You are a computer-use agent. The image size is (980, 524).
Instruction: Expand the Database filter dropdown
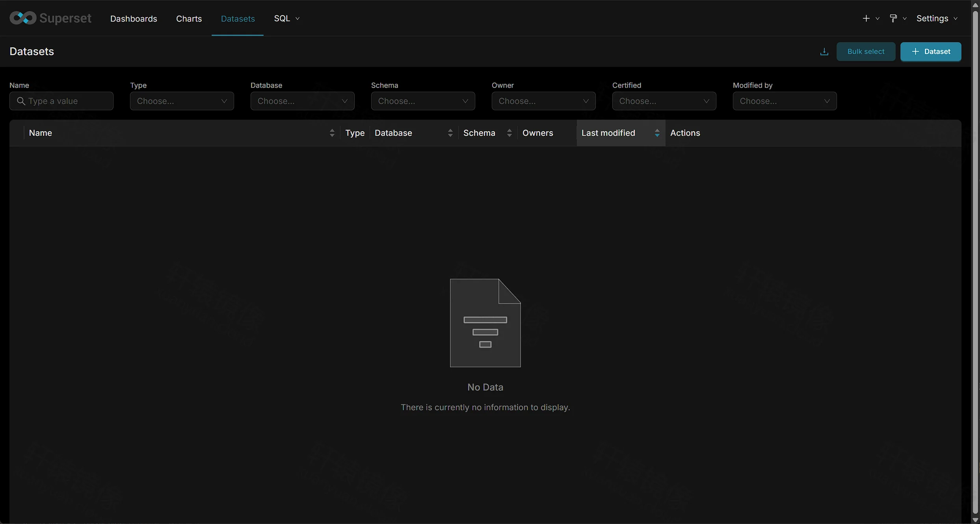303,101
